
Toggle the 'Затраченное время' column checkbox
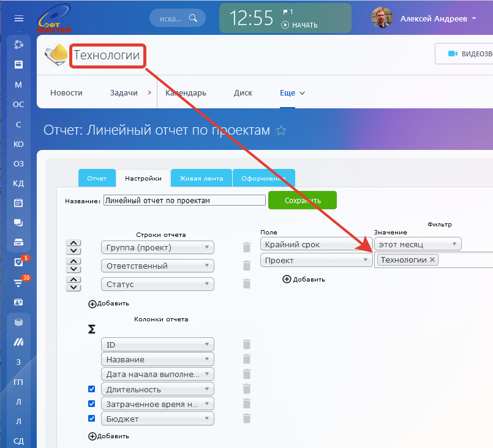coord(91,404)
